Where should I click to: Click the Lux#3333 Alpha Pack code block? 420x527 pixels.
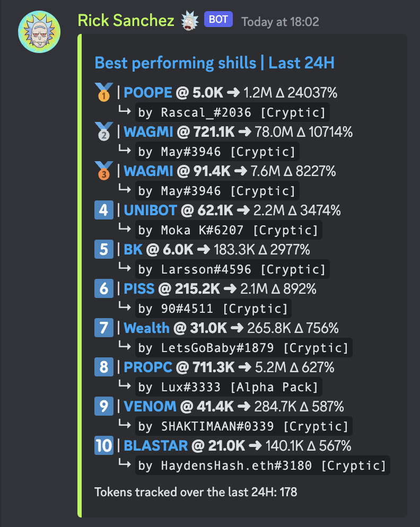pos(229,387)
